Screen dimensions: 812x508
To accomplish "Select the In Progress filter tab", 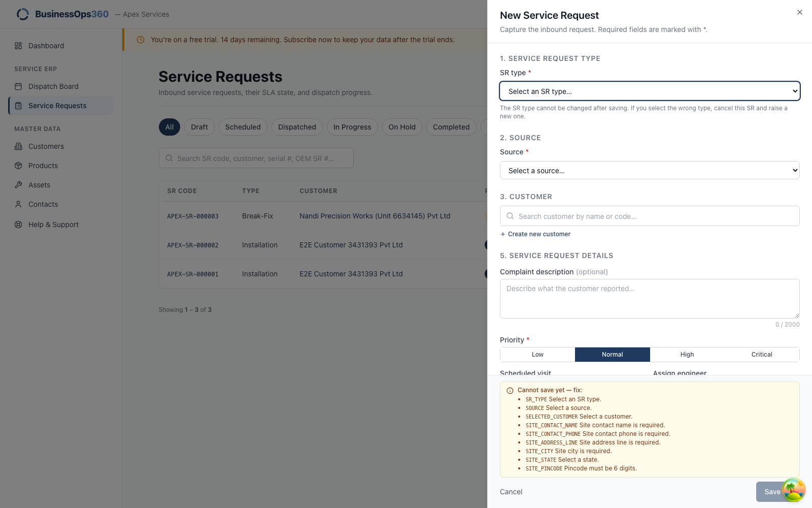I will (352, 127).
